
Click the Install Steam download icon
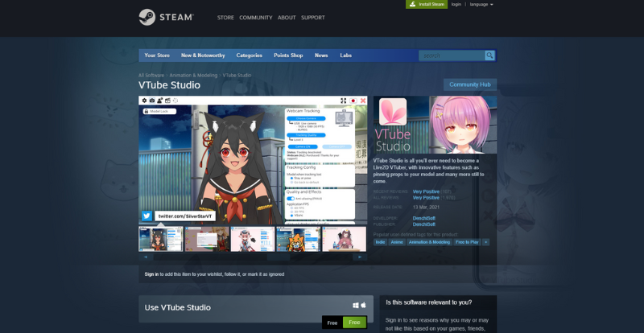point(412,4)
